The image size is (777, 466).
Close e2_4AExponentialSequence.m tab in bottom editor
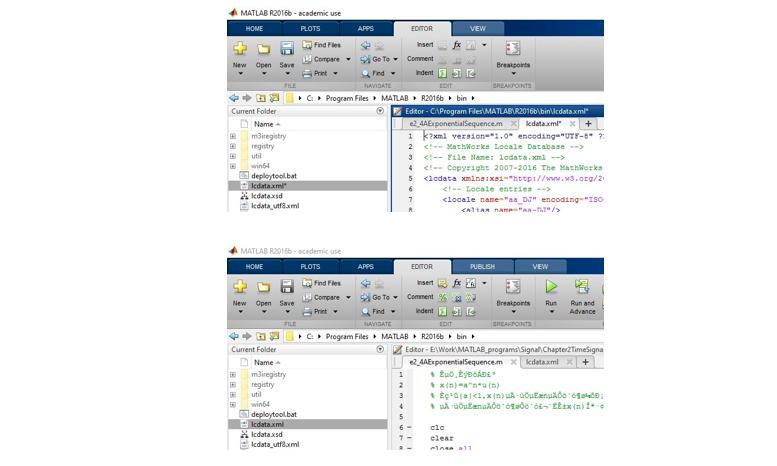click(x=513, y=362)
